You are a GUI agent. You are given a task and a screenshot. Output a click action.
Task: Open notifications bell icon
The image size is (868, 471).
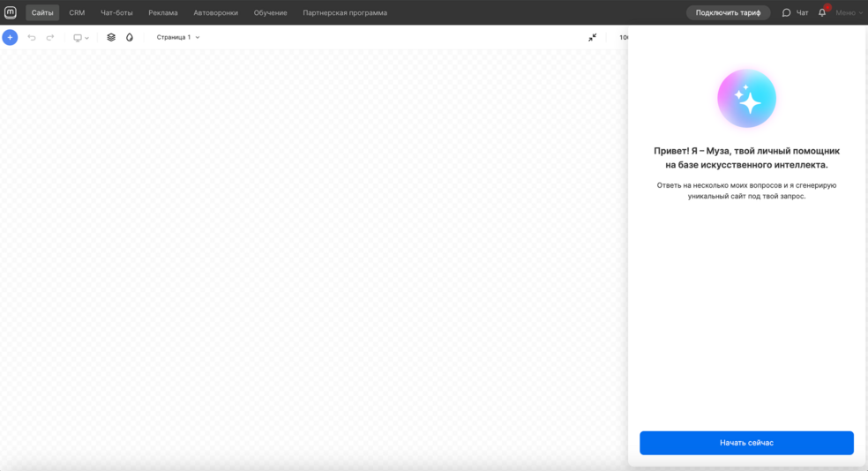click(822, 12)
